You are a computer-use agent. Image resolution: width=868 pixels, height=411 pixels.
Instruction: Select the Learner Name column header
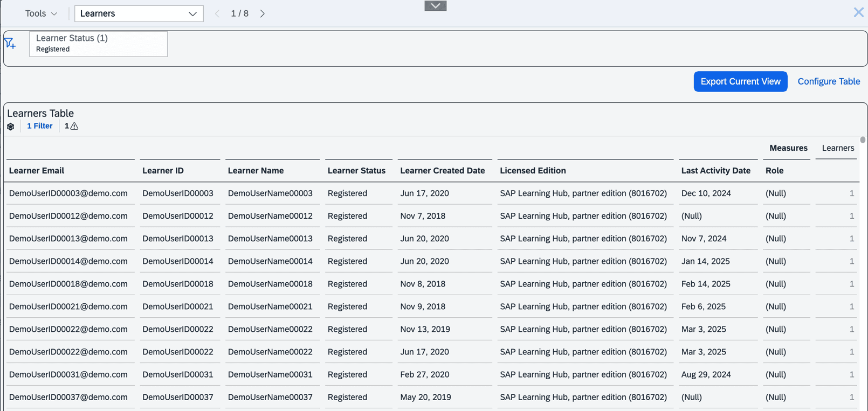click(256, 171)
